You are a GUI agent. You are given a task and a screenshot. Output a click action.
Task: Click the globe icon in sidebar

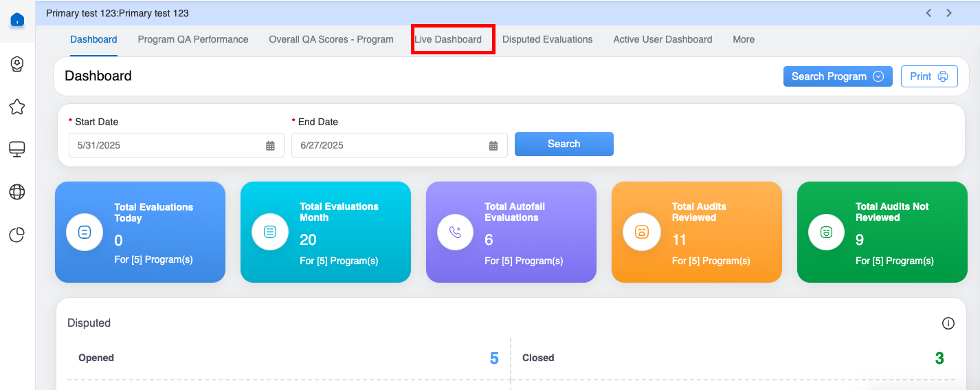pos(17,192)
